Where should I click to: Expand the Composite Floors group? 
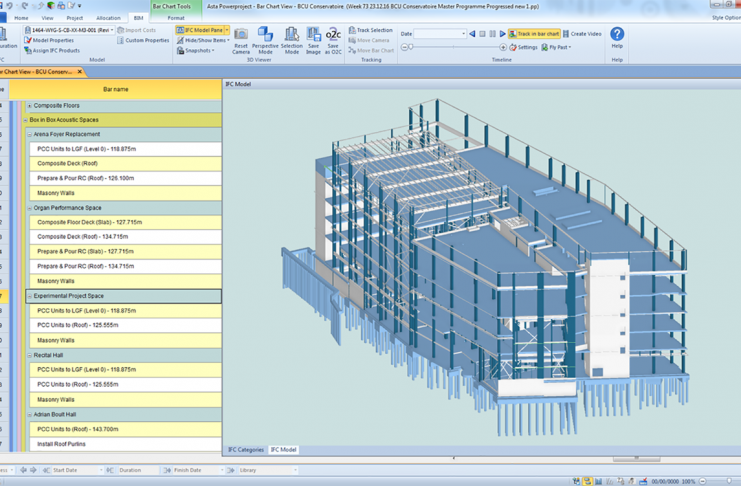point(30,106)
